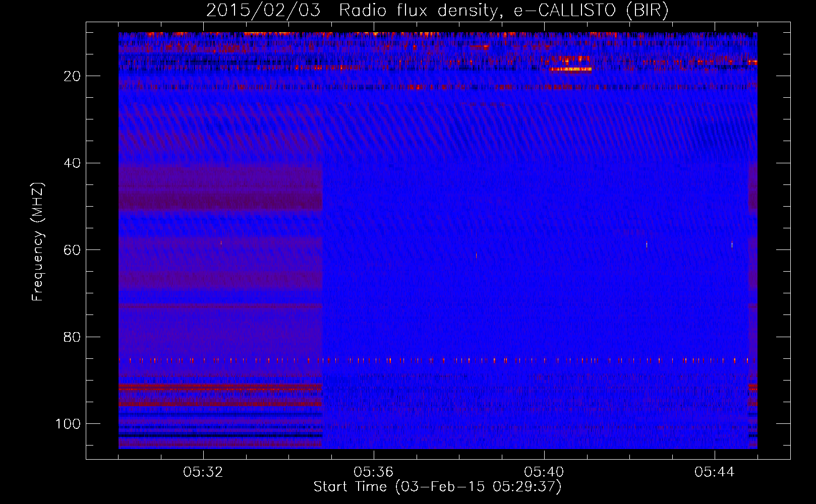The height and width of the screenshot is (504, 816).
Task: Click the small spike near 05:32 at 58 MHz
Action: 221,243
